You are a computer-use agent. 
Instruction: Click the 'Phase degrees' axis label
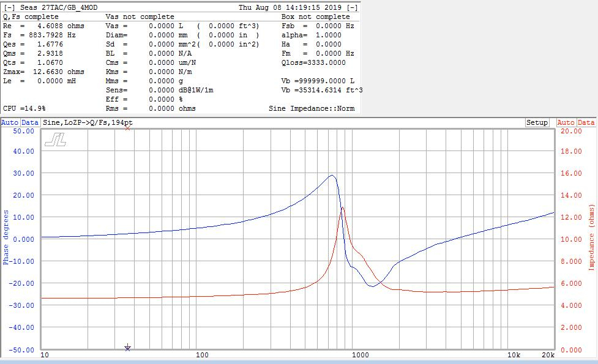pos(6,237)
